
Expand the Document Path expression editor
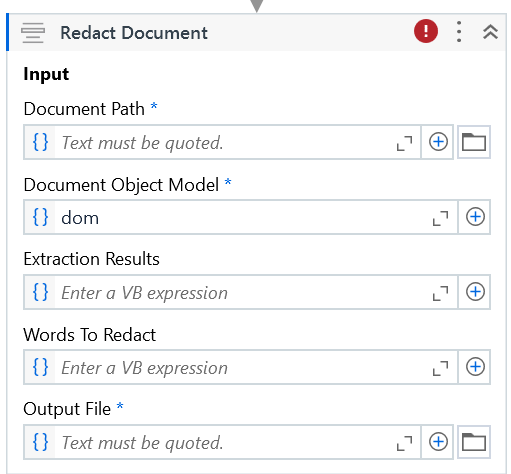[x=404, y=143]
